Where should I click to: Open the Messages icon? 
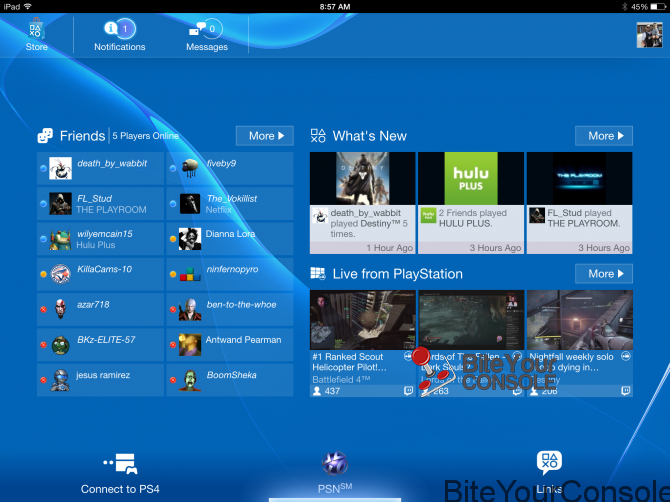pos(206,29)
